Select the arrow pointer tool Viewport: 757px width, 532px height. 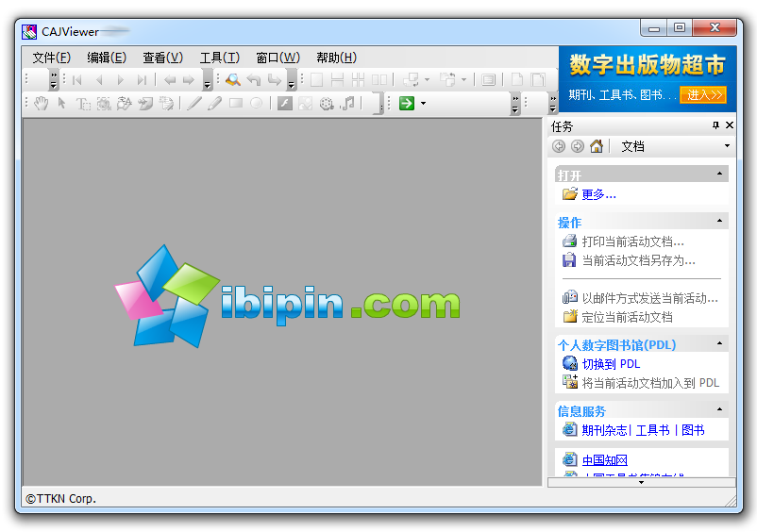pyautogui.click(x=61, y=103)
